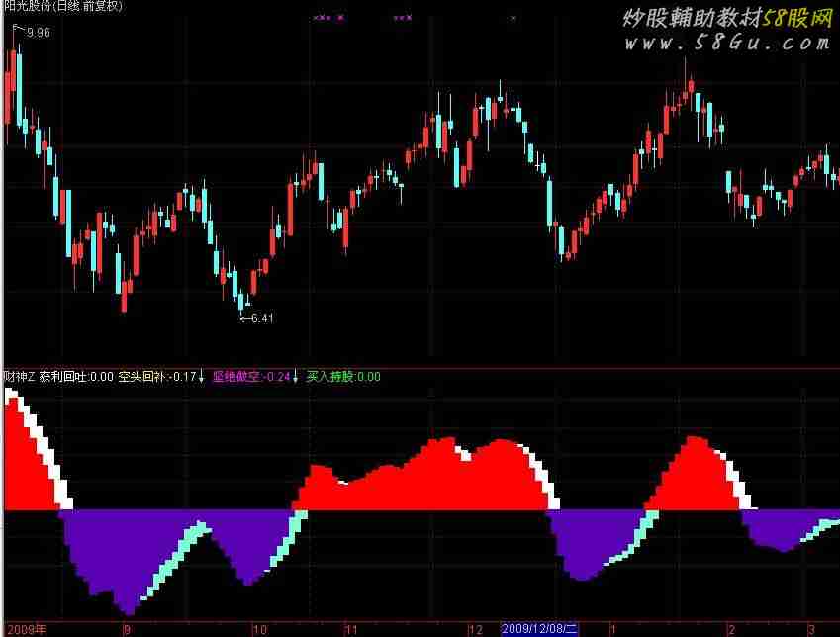Click the lowest candlestick beside 6.41 marker

point(241,301)
